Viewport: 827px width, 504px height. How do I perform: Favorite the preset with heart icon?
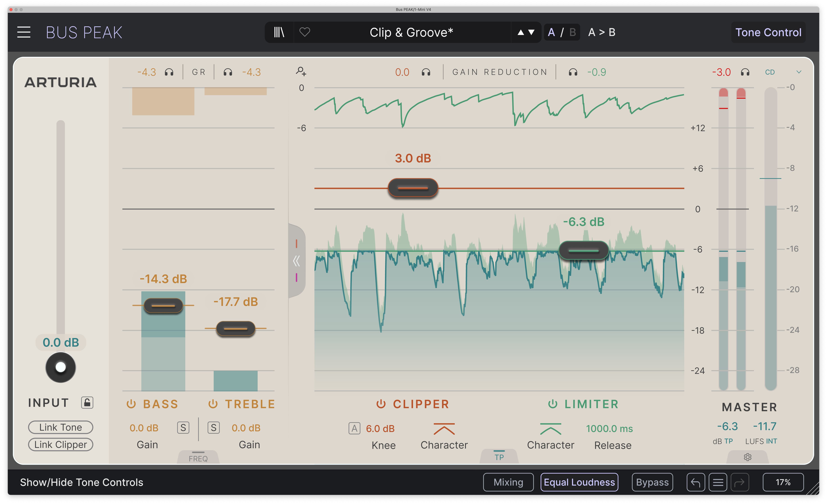click(x=305, y=32)
